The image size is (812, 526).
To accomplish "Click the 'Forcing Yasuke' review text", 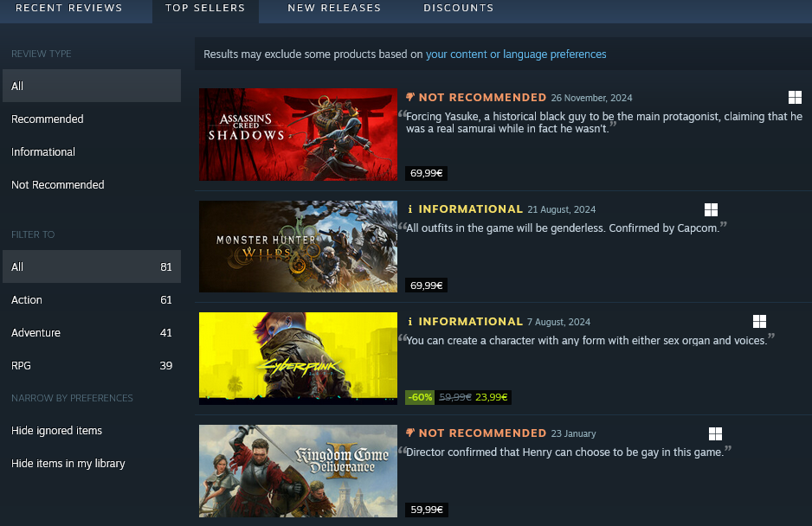I will tap(604, 122).
